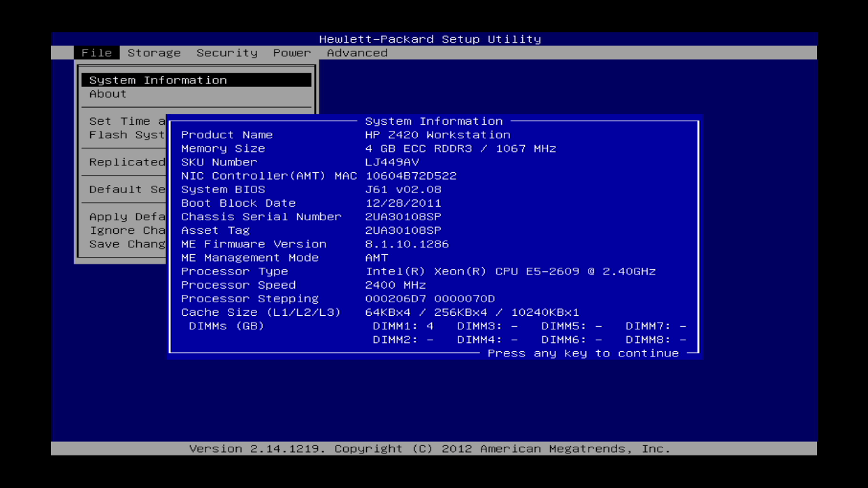Choose Apply Defaults entry

(127, 217)
